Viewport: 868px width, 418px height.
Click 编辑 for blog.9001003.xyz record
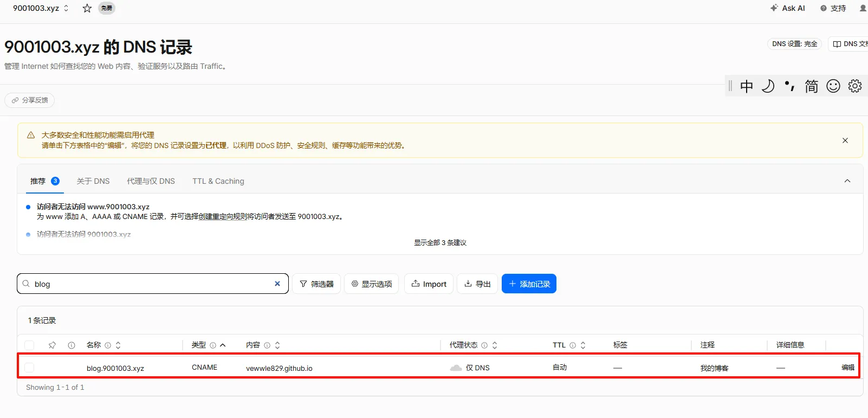click(848, 368)
